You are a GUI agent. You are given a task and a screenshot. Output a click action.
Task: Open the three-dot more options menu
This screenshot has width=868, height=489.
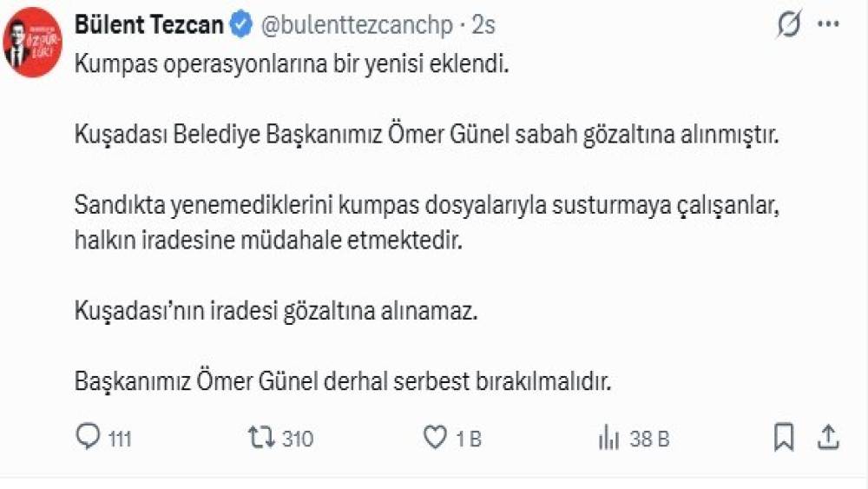click(829, 26)
